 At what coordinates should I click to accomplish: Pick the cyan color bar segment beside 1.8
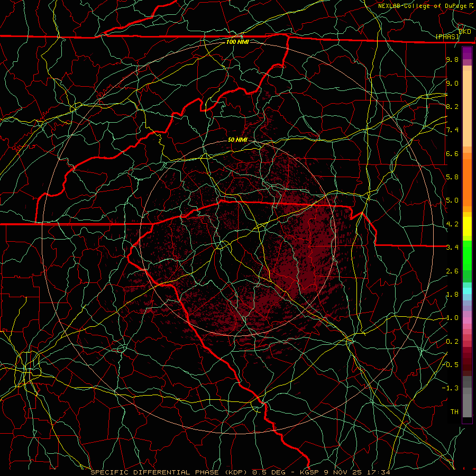point(467,291)
